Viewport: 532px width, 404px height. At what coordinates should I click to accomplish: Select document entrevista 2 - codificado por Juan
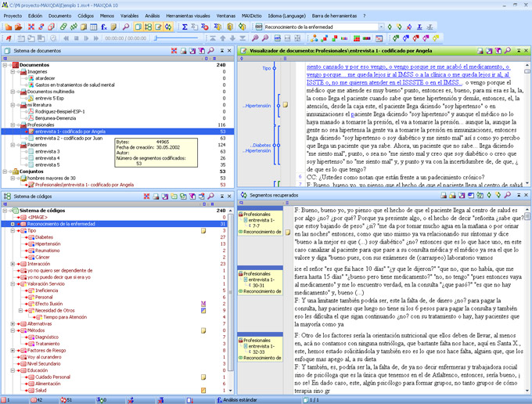[x=69, y=138]
